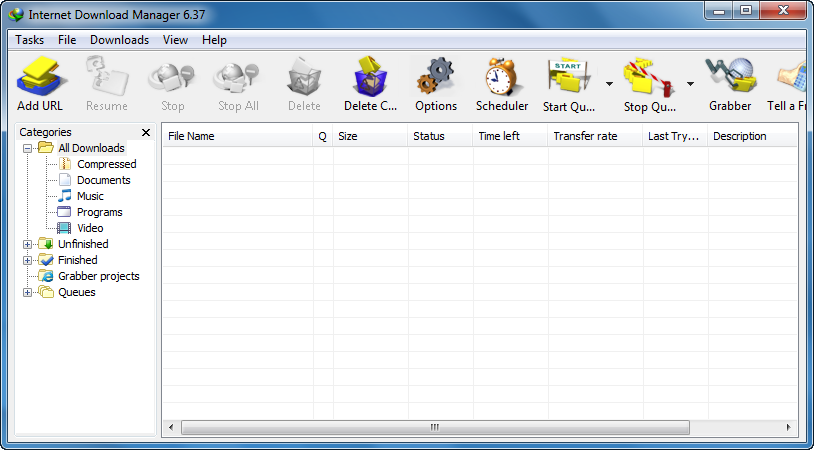Viewport: 814px width, 450px height.
Task: Select the All Downloads label
Action: coord(91,148)
